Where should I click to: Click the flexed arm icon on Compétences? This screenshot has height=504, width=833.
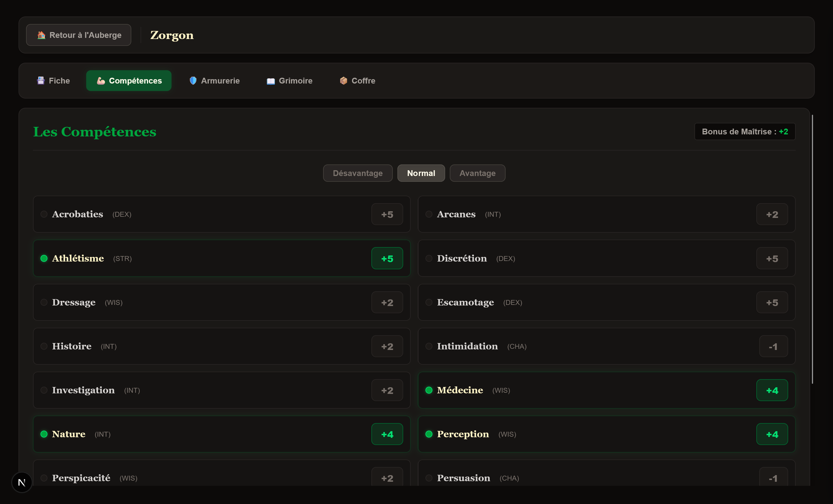click(x=101, y=80)
